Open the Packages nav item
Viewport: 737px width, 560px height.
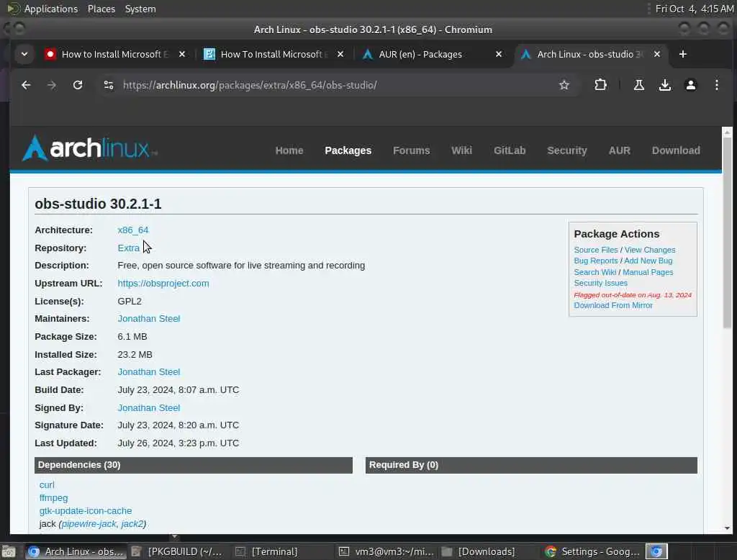point(348,150)
